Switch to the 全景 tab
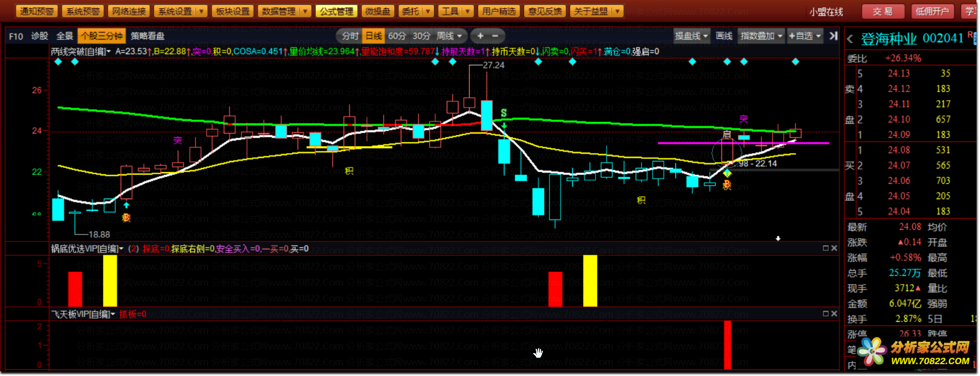Image resolution: width=980 pixels, height=376 pixels. pos(64,36)
